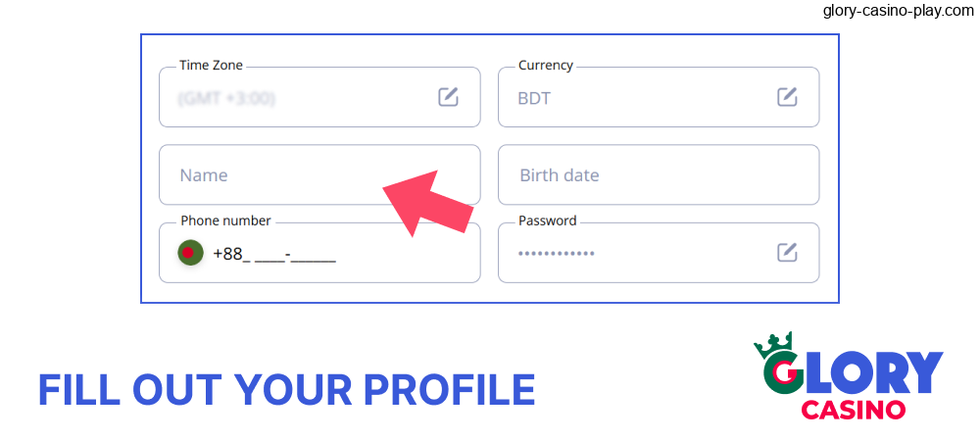The height and width of the screenshot is (441, 980).
Task: Open the blurred GMT +3:00 time zone value
Action: pos(226,98)
